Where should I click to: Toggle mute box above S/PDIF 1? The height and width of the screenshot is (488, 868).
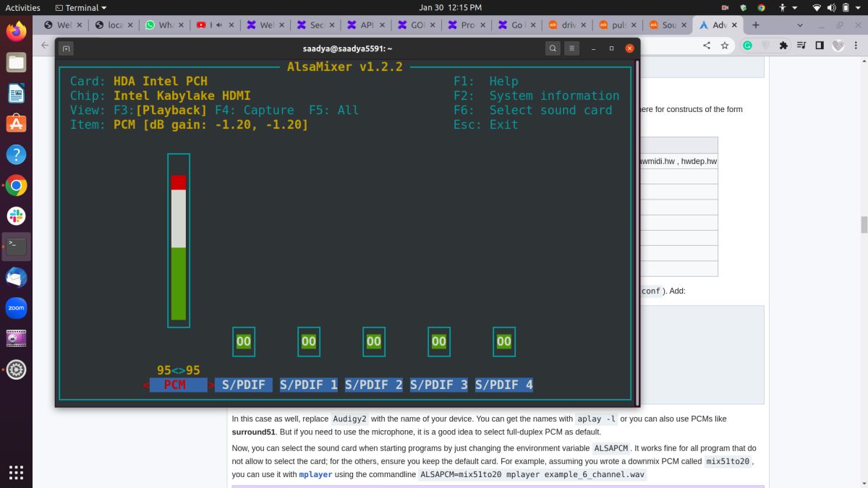click(x=309, y=341)
